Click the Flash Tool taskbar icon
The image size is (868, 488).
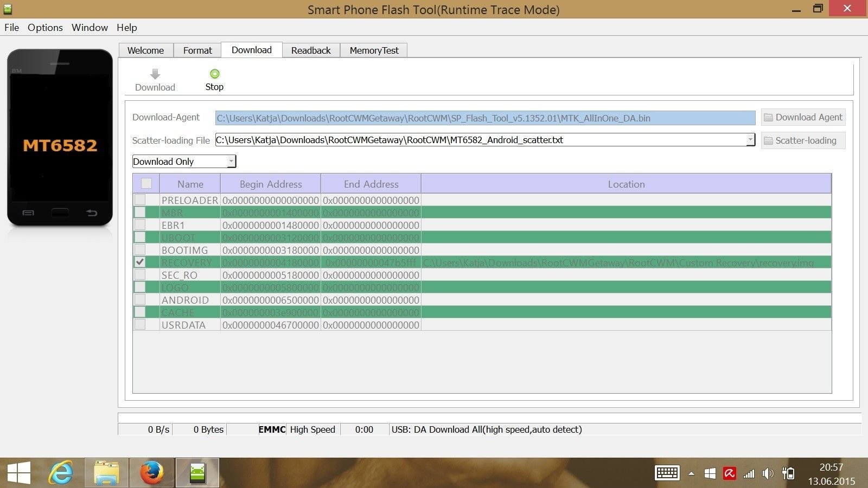pyautogui.click(x=197, y=473)
